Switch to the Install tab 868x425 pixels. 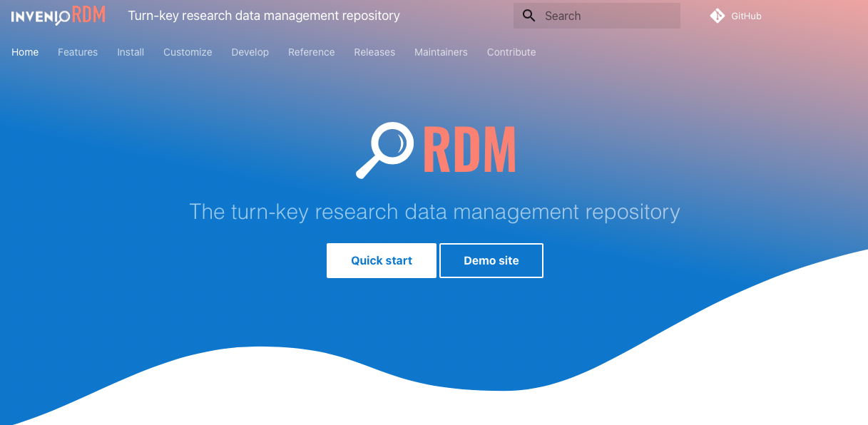131,52
